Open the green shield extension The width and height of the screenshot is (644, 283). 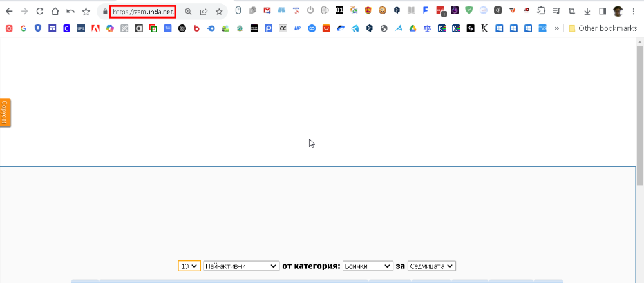469,11
